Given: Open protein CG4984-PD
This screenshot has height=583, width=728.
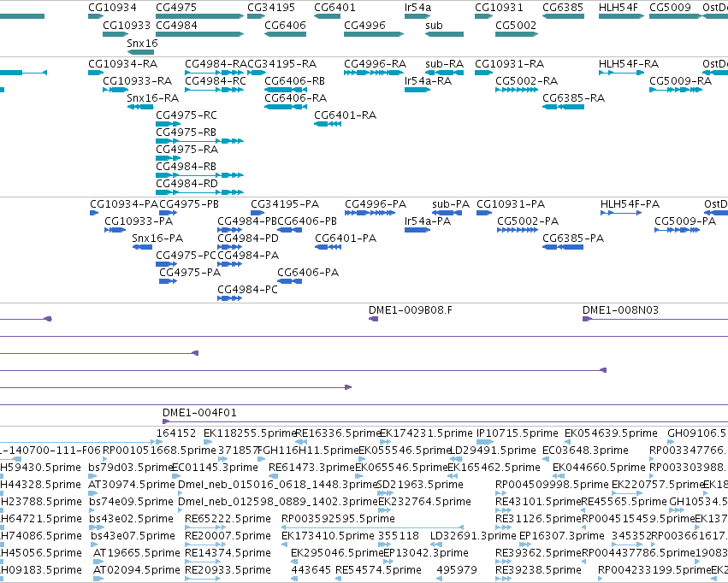Looking at the screenshot, I should tap(248, 238).
